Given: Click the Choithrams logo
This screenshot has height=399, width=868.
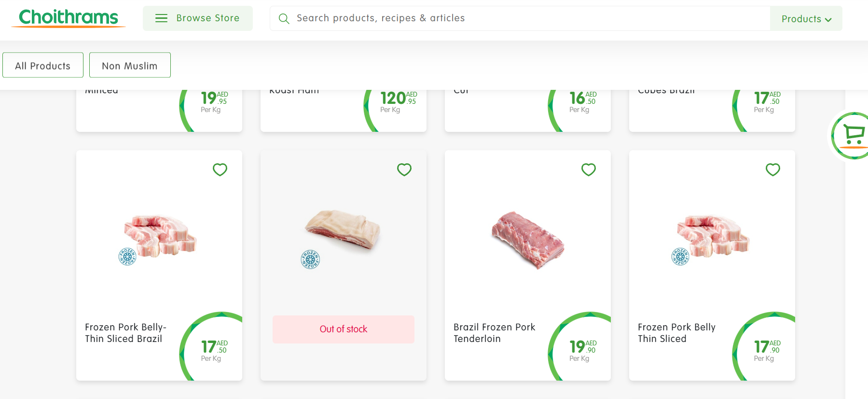Looking at the screenshot, I should (x=69, y=18).
